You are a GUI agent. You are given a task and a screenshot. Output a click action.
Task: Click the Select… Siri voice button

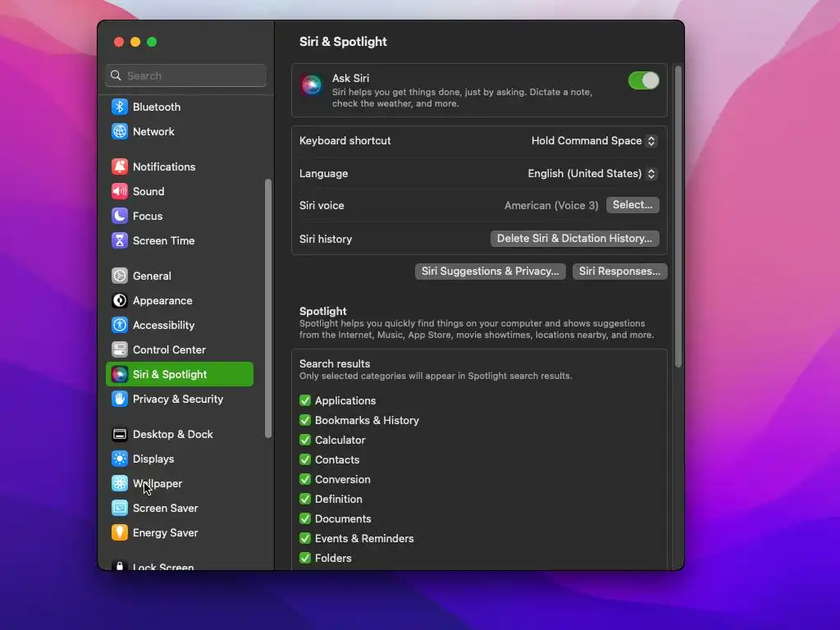[632, 205]
